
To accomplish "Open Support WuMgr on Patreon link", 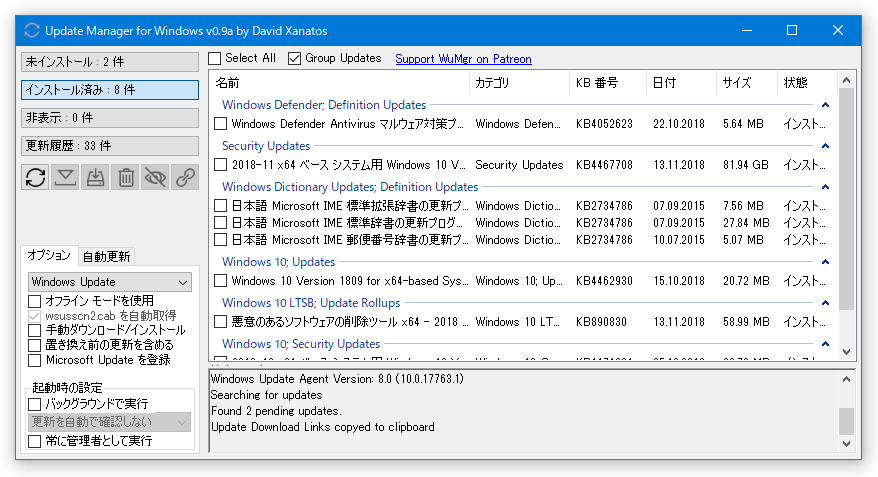I will coord(463,59).
